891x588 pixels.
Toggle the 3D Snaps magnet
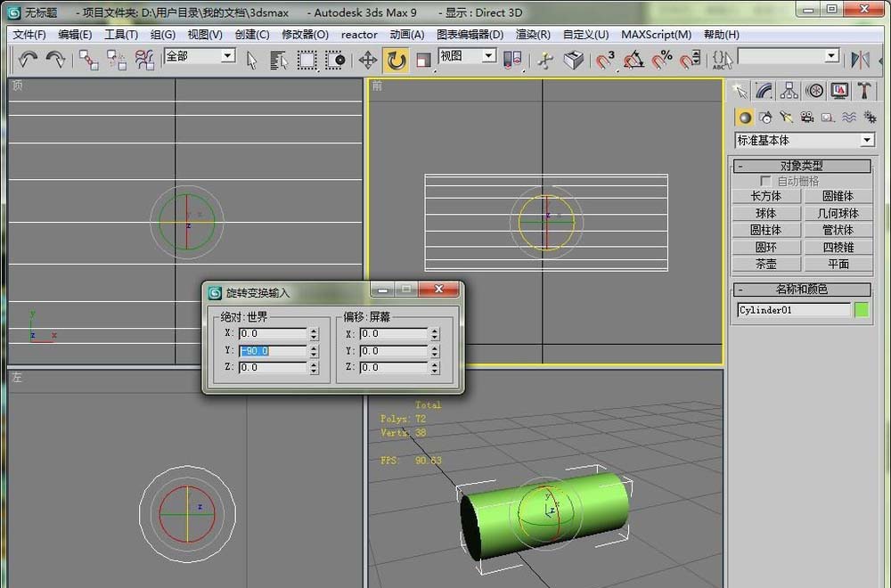point(605,60)
